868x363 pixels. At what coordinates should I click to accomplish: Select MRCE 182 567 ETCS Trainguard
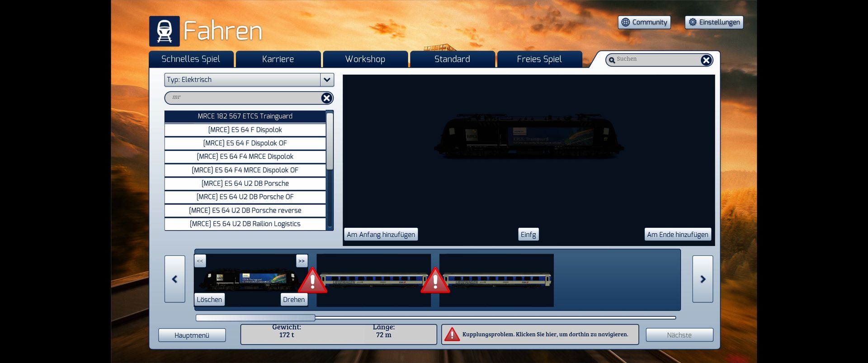pos(245,116)
